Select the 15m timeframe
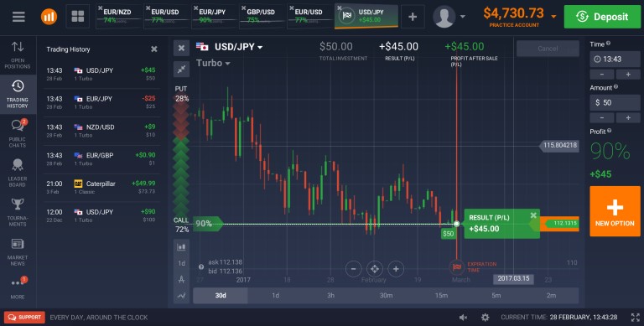Image resolution: width=644 pixels, height=326 pixels. [x=441, y=296]
